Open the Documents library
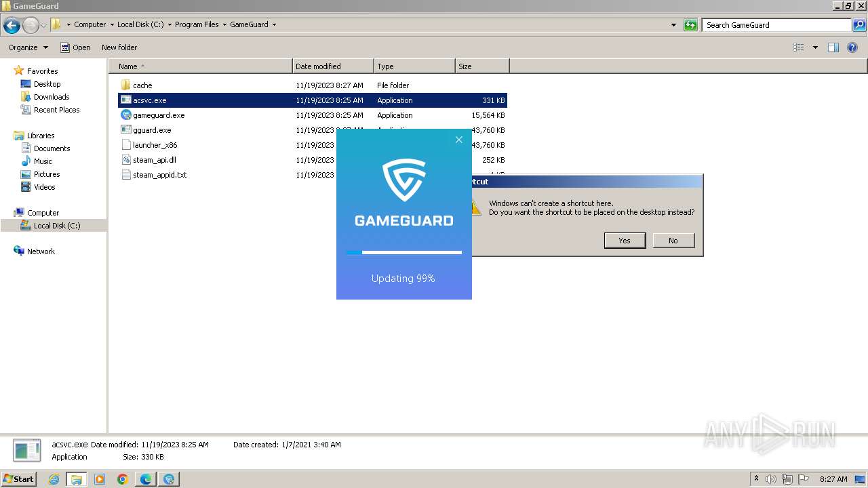This screenshot has width=868, height=488. click(x=52, y=148)
